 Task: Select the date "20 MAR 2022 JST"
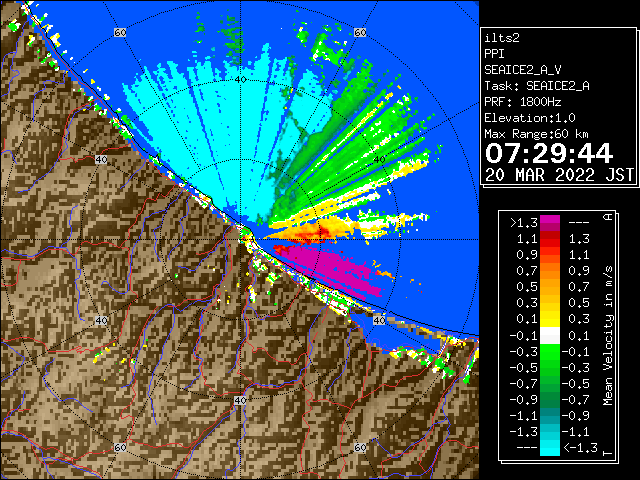click(559, 175)
